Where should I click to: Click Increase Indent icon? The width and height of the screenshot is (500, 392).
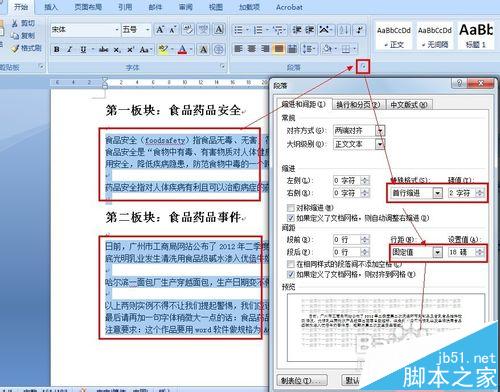(310, 30)
